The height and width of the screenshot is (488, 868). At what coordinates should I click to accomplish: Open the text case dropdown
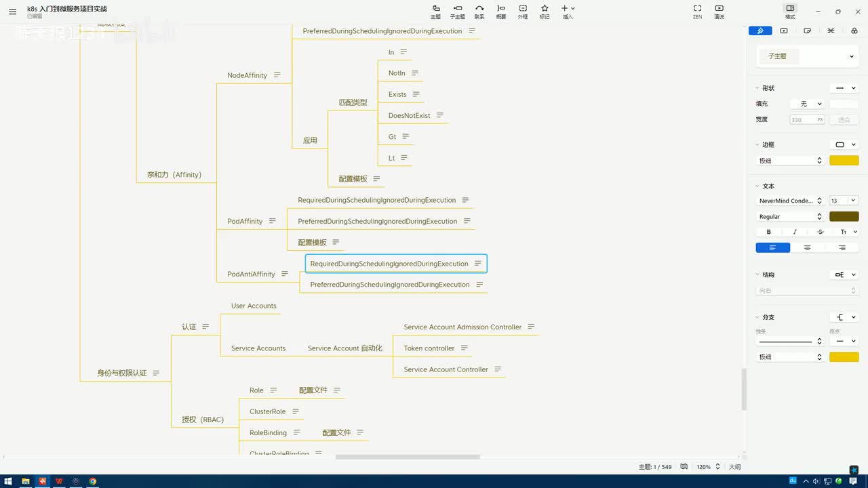point(848,232)
